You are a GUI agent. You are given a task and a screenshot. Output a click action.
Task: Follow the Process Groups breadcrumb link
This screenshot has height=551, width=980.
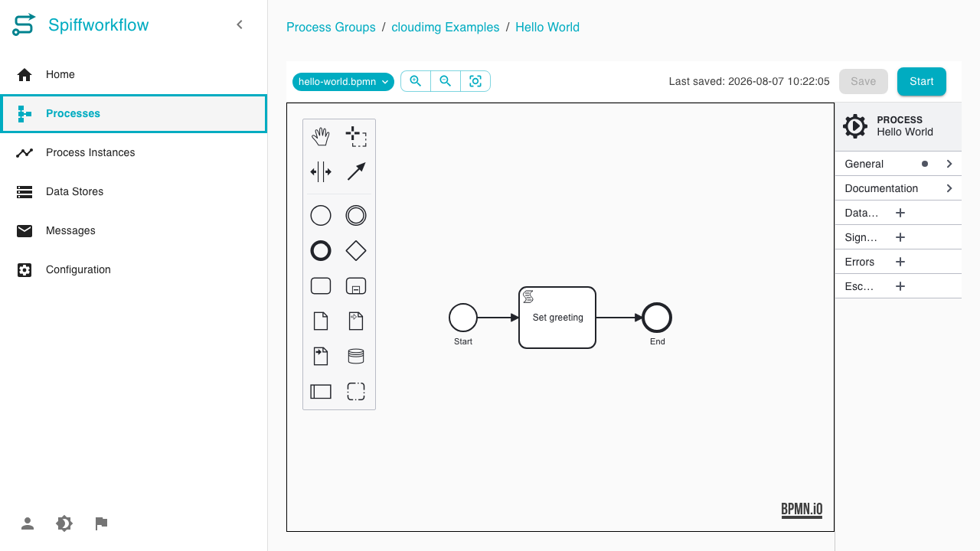pos(331,28)
